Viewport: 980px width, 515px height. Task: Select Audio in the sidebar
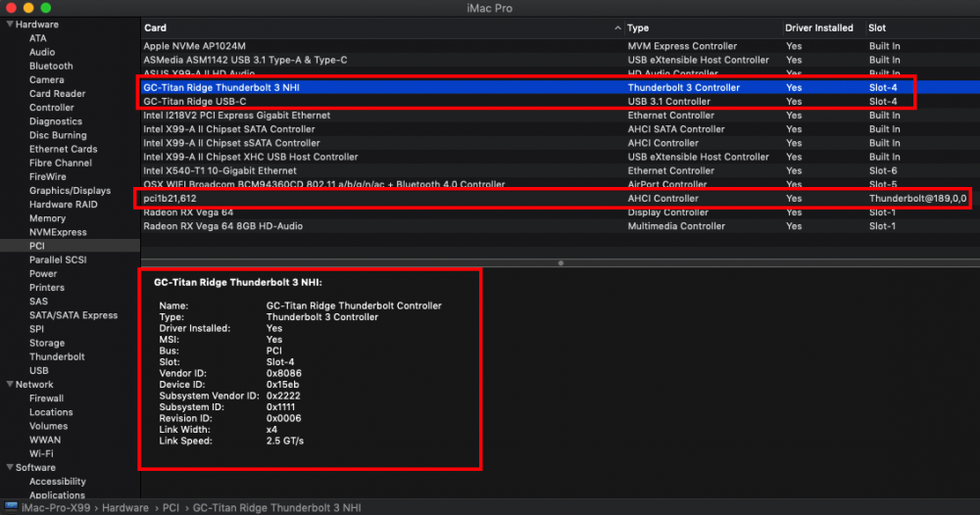[42, 52]
